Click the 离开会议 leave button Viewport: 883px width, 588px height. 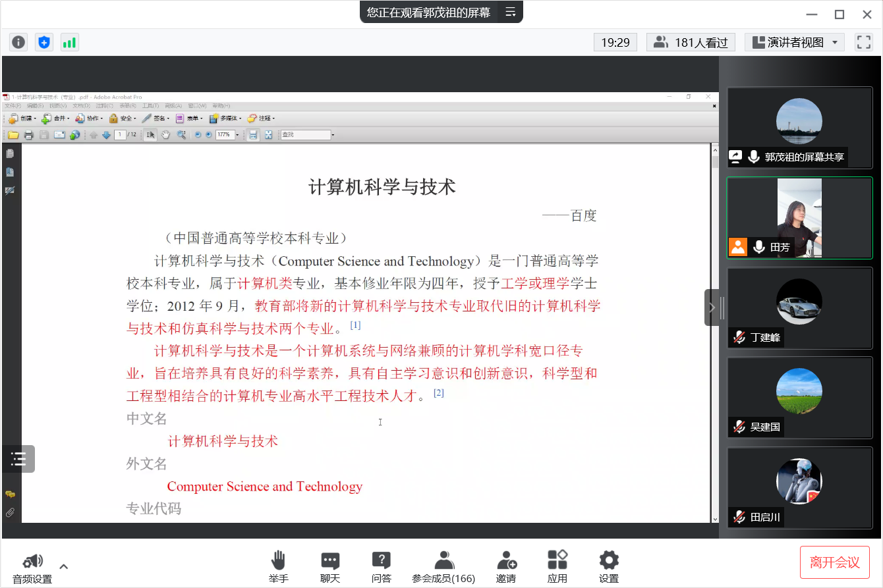835,562
